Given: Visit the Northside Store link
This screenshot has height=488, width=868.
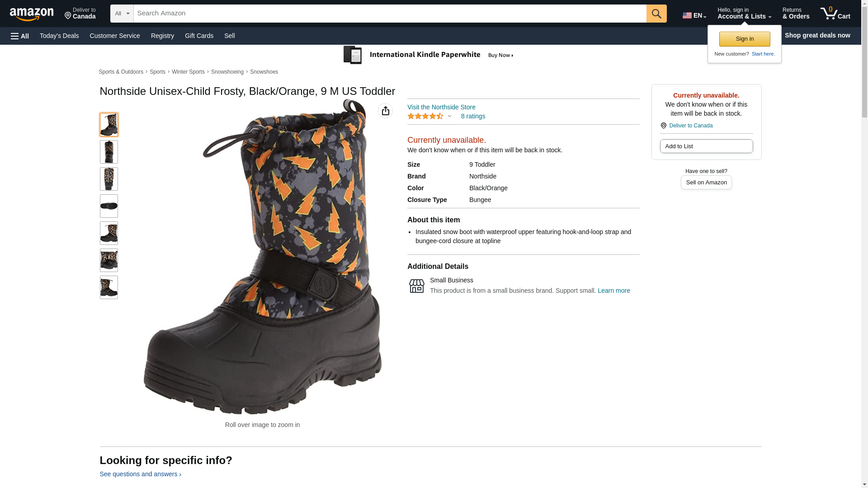Looking at the screenshot, I should [x=441, y=107].
